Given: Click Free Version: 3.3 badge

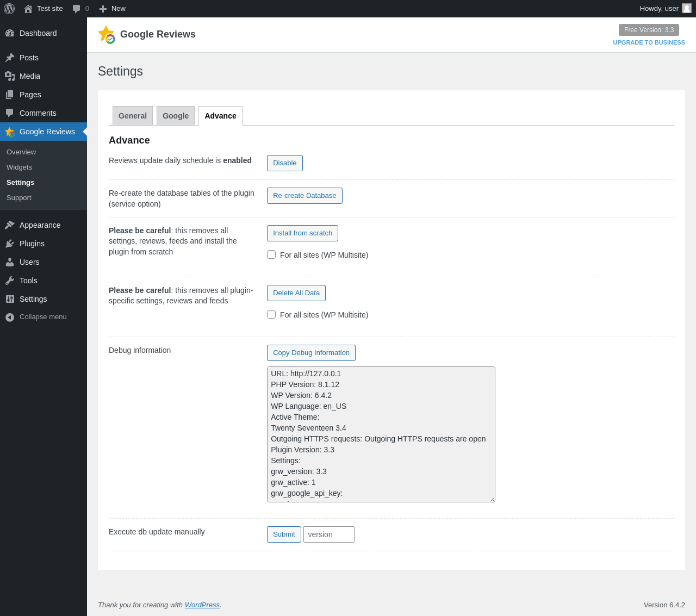Looking at the screenshot, I should click(649, 30).
